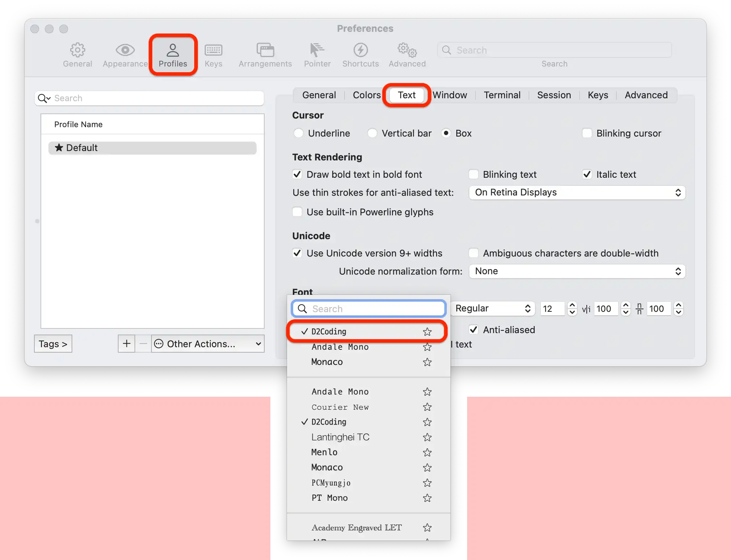Click the Profile Name column header
The image size is (731, 560).
click(x=153, y=124)
